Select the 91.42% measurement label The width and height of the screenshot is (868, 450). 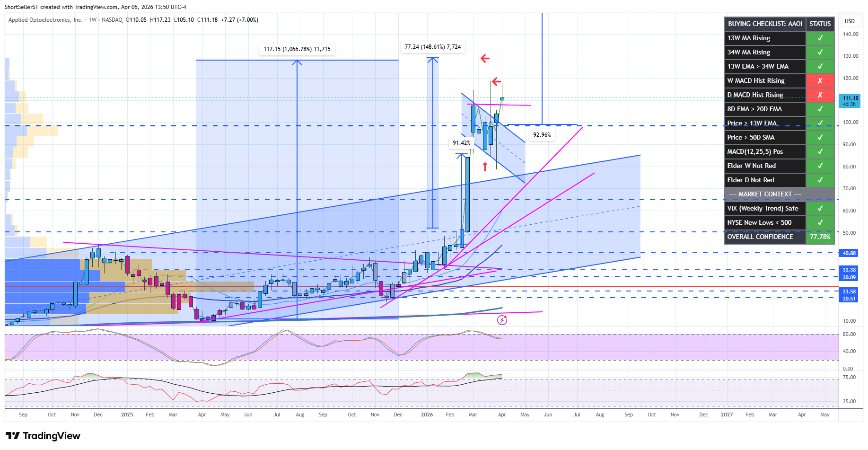[461, 143]
